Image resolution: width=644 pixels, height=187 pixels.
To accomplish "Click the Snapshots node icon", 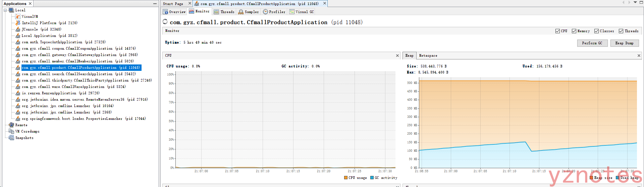I will tap(11, 138).
